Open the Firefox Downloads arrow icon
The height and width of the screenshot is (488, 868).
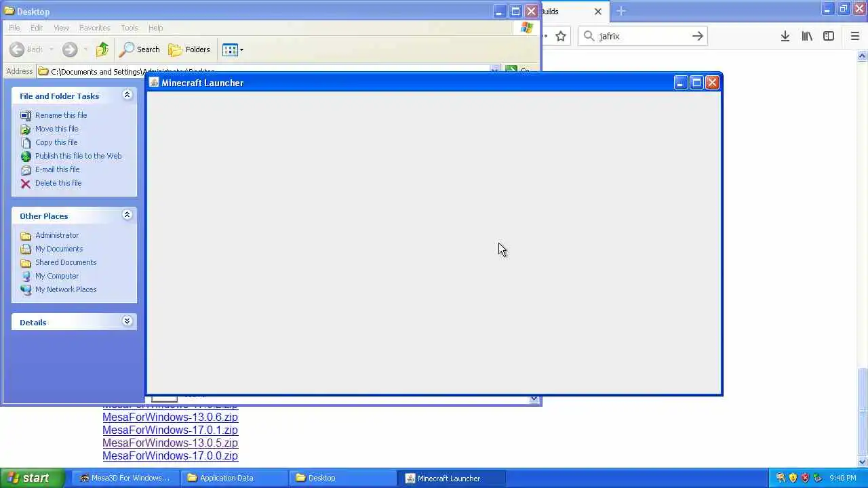(x=785, y=36)
